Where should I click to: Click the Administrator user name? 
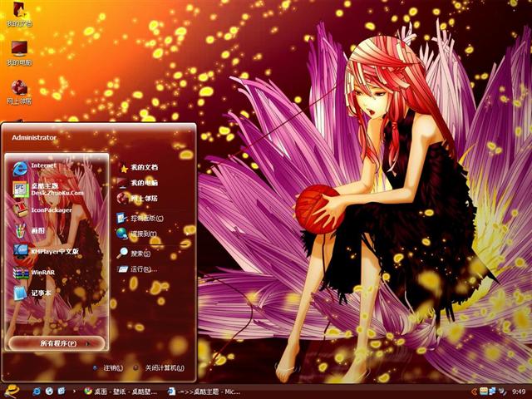coord(34,137)
